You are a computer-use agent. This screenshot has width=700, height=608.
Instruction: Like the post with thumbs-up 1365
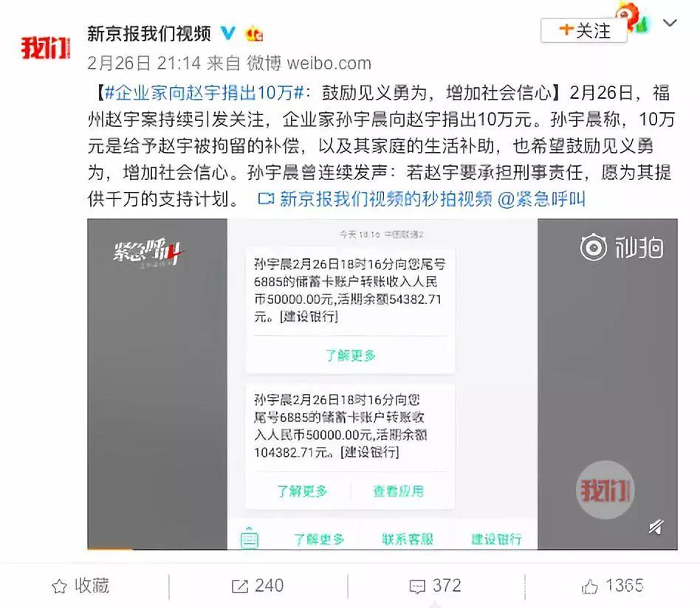(x=613, y=586)
